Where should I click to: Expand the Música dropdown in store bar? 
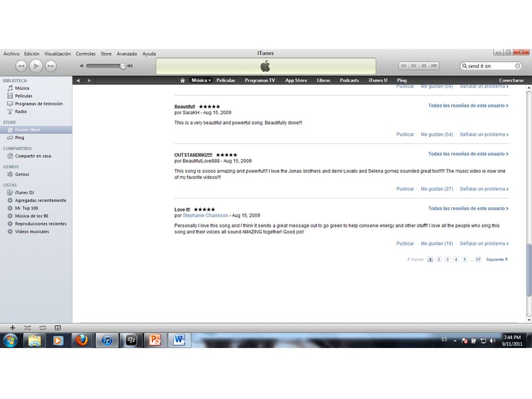click(x=201, y=80)
